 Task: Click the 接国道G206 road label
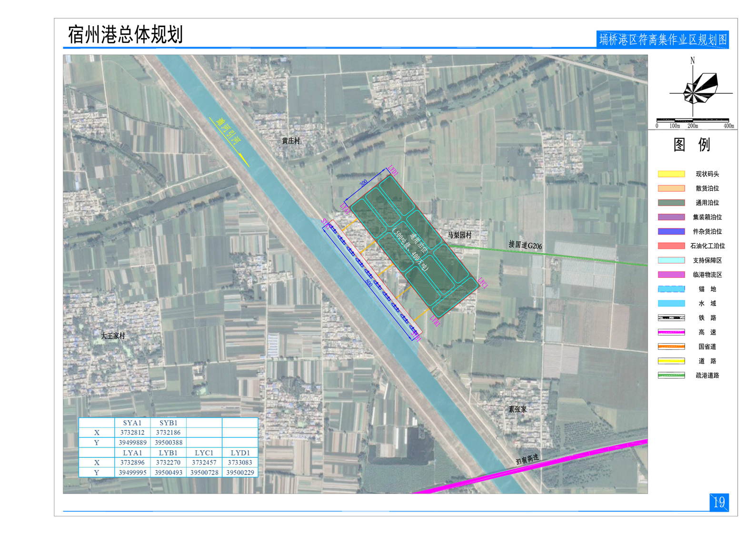coord(525,245)
